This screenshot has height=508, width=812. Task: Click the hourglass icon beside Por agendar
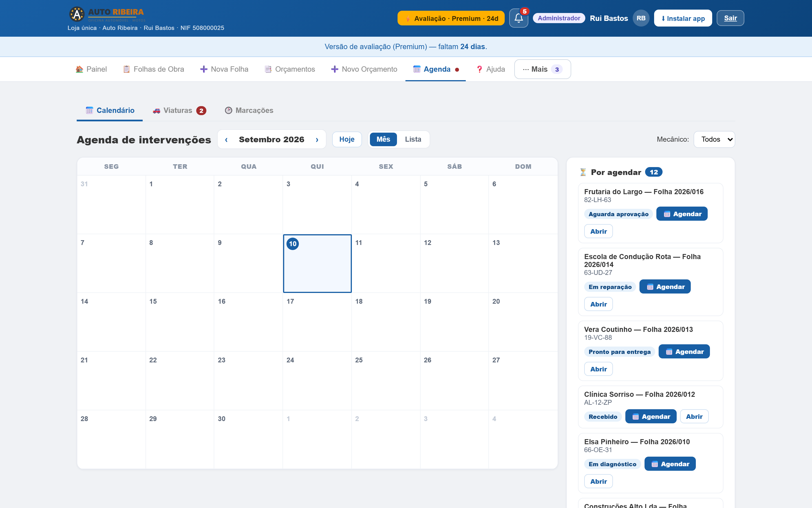pyautogui.click(x=583, y=172)
